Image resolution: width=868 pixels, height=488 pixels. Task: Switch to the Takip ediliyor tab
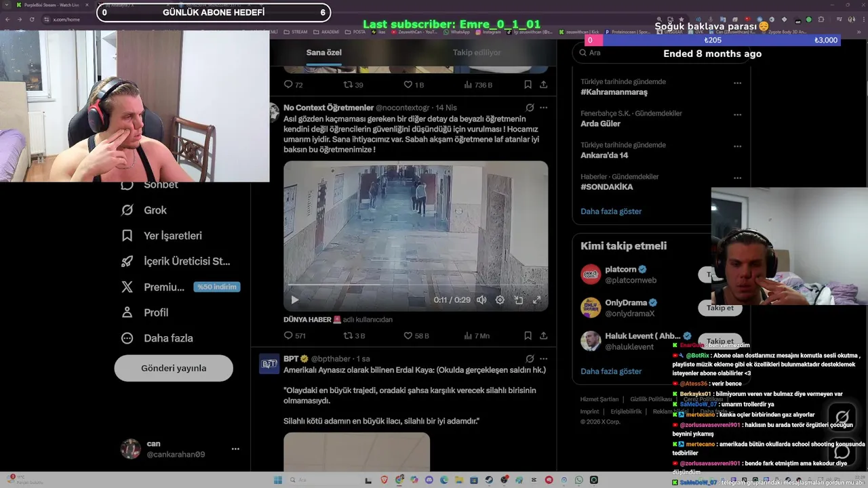pos(477,53)
